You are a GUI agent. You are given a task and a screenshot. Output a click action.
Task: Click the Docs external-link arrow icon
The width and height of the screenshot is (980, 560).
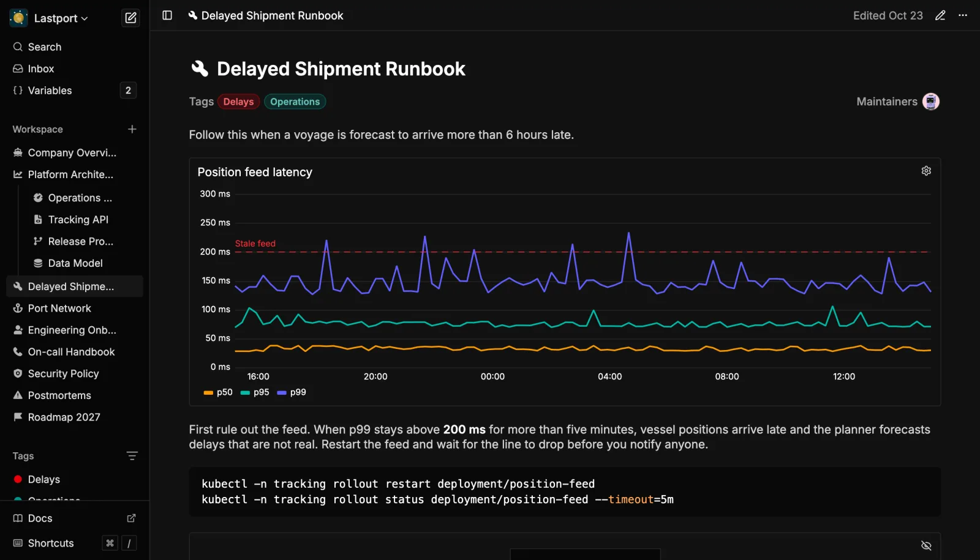131,518
